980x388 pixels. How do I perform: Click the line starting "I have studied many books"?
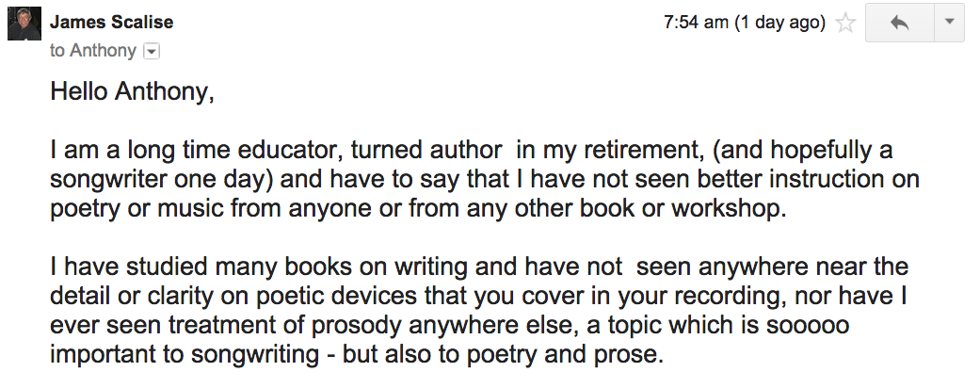pyautogui.click(x=478, y=267)
